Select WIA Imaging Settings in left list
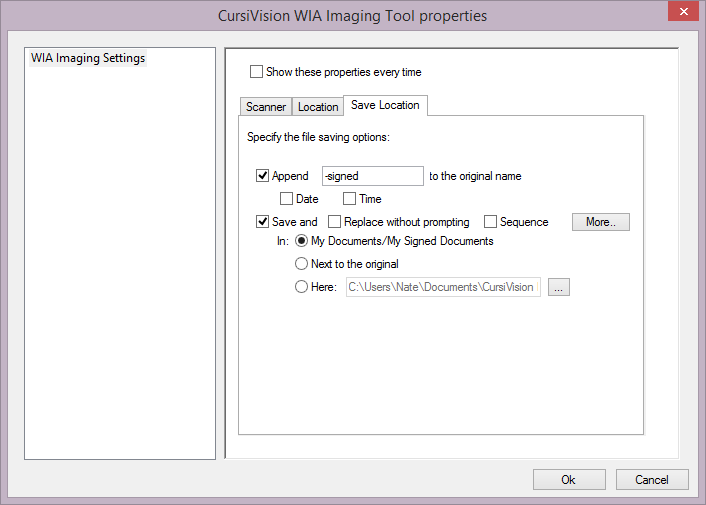The width and height of the screenshot is (706, 505). (x=88, y=58)
